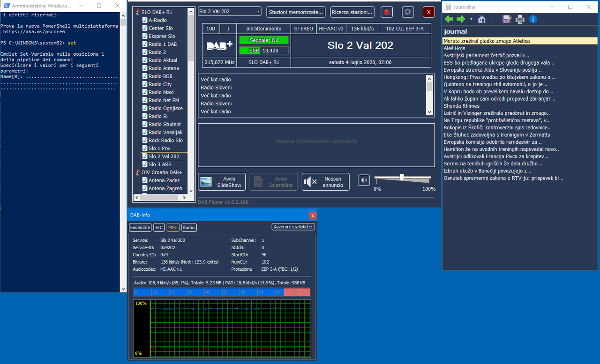Screen dimensions: 600x364
Task: Click the note icon beside Slo 1 Prvi
Action: pos(145,148)
